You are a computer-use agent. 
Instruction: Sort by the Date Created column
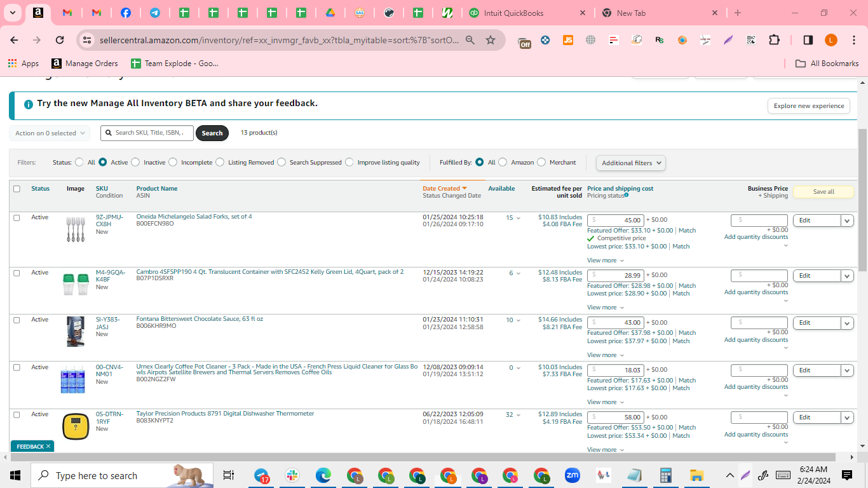(x=445, y=189)
